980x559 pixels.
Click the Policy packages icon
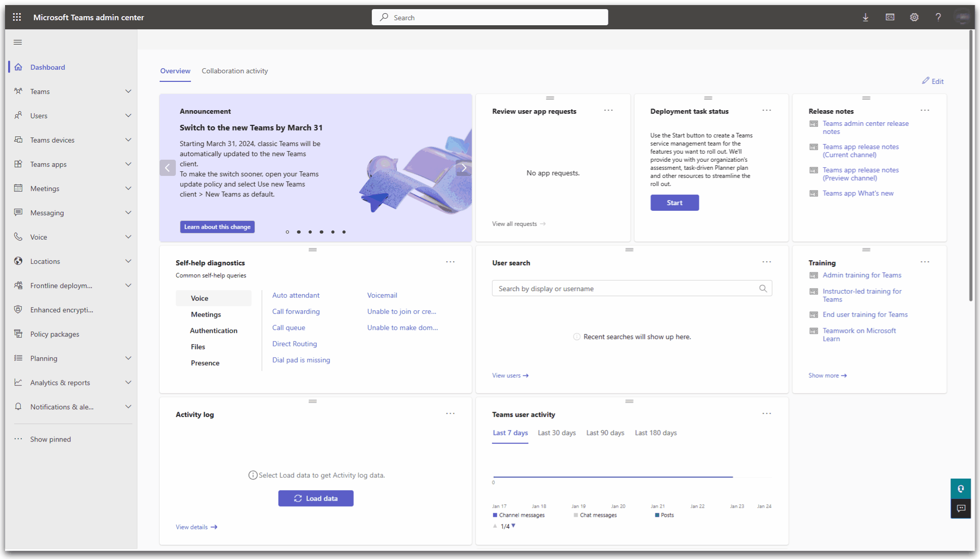(x=18, y=334)
